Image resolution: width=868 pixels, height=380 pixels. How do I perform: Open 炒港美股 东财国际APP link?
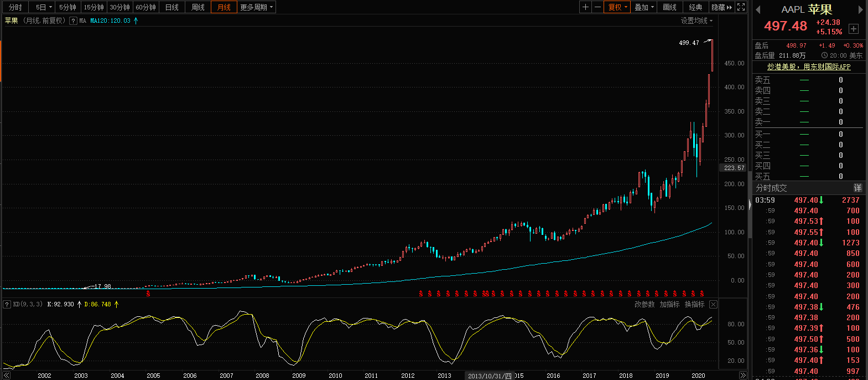click(x=808, y=66)
